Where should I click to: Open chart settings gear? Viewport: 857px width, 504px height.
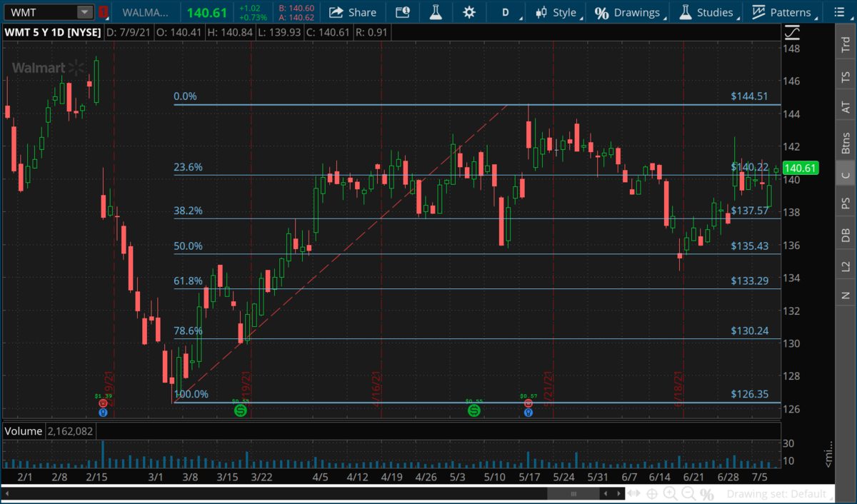click(468, 12)
